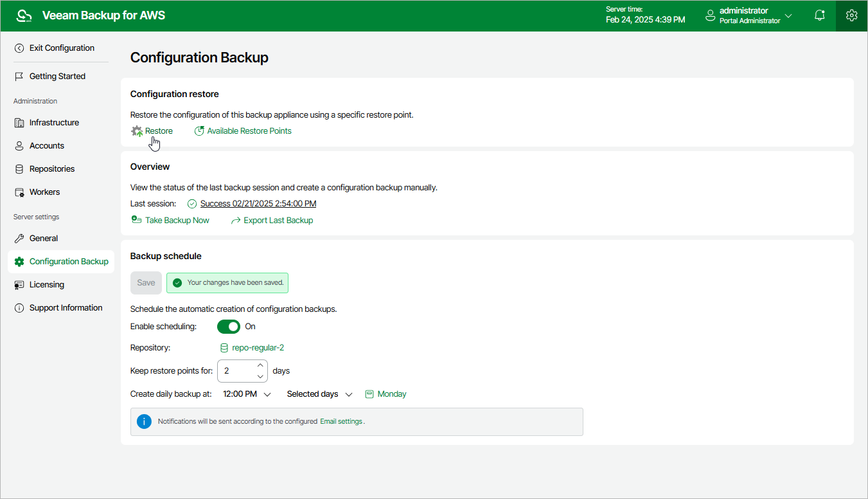This screenshot has width=868, height=499.
Task: Open the Selected days dropdown
Action: [319, 394]
